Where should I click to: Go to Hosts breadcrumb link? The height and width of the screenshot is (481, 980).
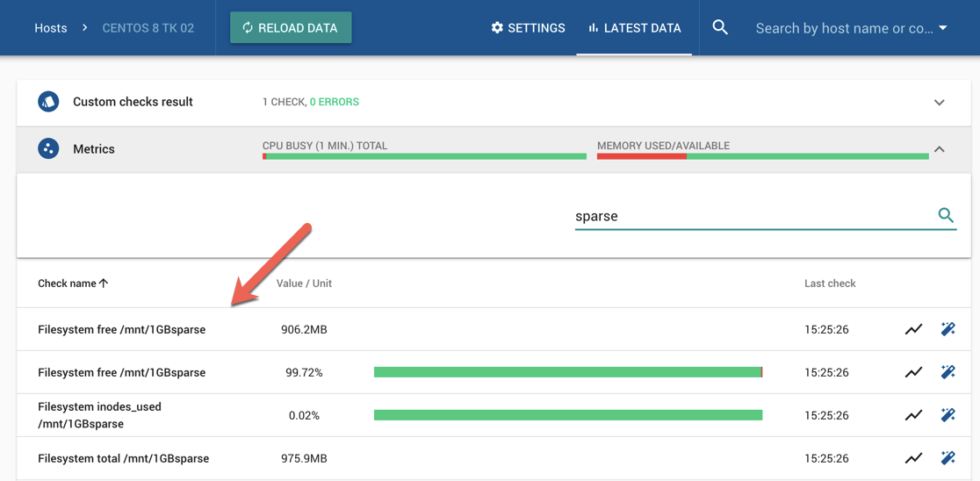51,28
